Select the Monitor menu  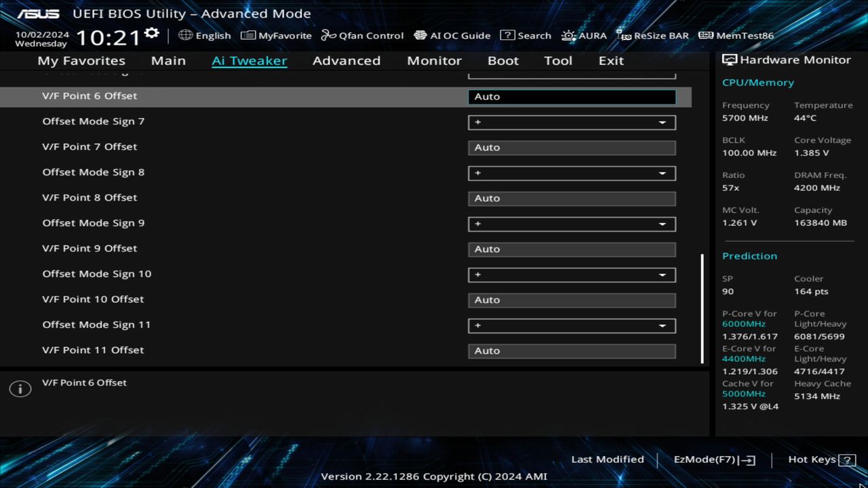point(434,60)
